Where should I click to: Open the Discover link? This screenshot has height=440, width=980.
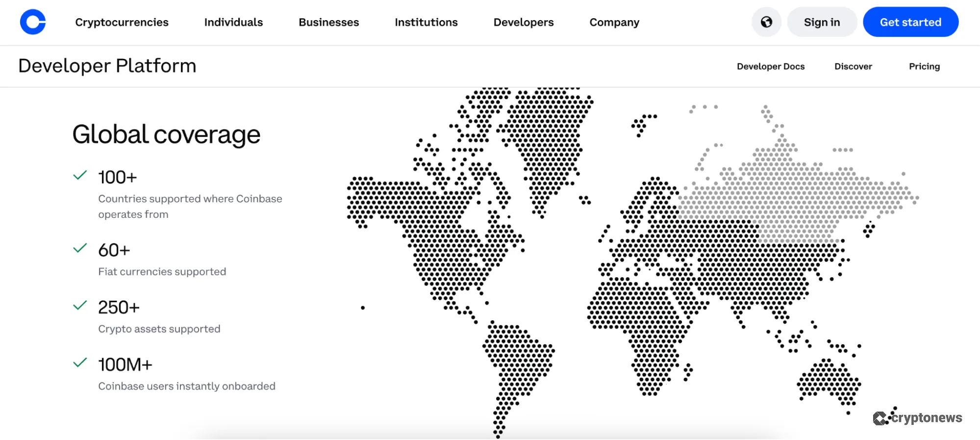[x=853, y=66]
